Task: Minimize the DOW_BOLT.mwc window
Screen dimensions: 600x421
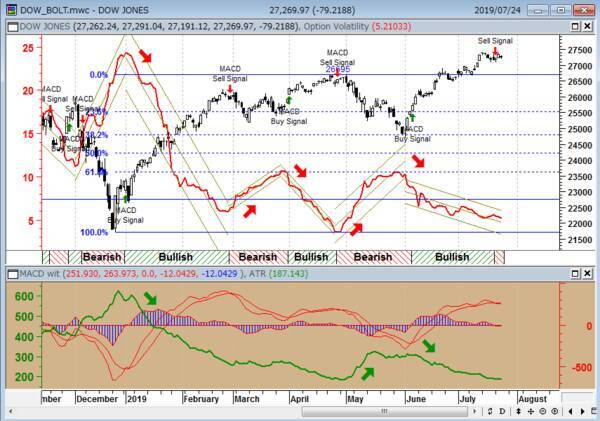Action: click(538, 10)
